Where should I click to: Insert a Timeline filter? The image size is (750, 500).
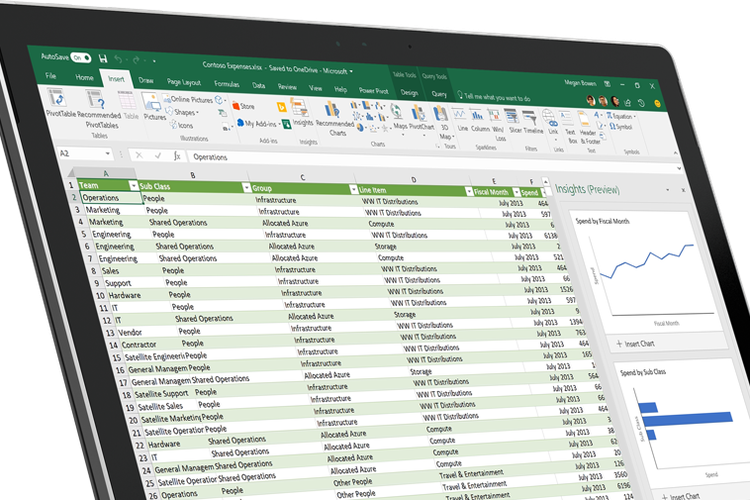(x=532, y=122)
